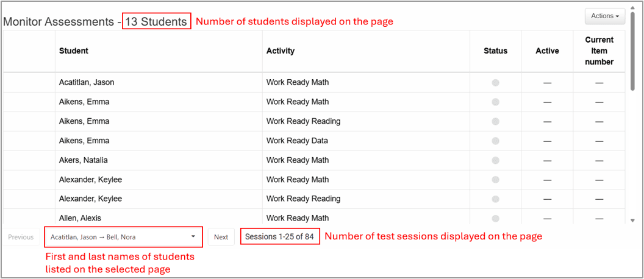
Task: Click the Active column header
Action: (x=547, y=51)
